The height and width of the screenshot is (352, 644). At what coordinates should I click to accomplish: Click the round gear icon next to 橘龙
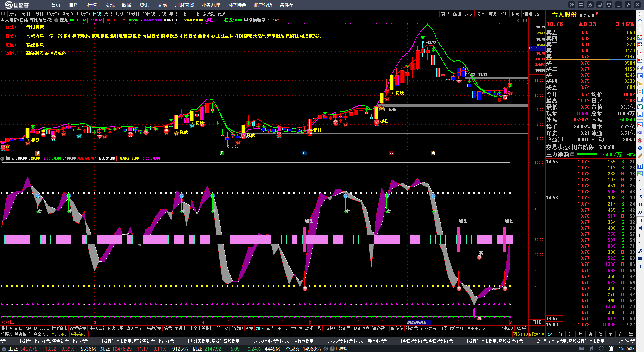click(56, 20)
